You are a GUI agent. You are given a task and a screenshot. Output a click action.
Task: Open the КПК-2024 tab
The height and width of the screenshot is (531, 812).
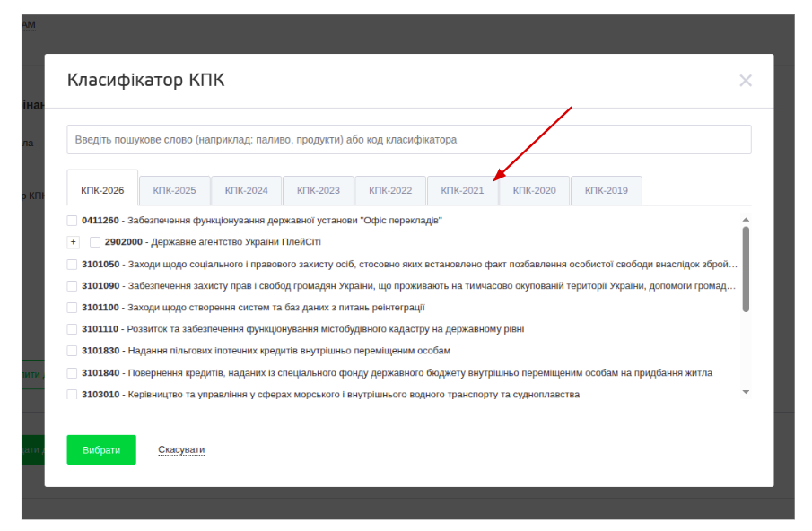pos(245,190)
